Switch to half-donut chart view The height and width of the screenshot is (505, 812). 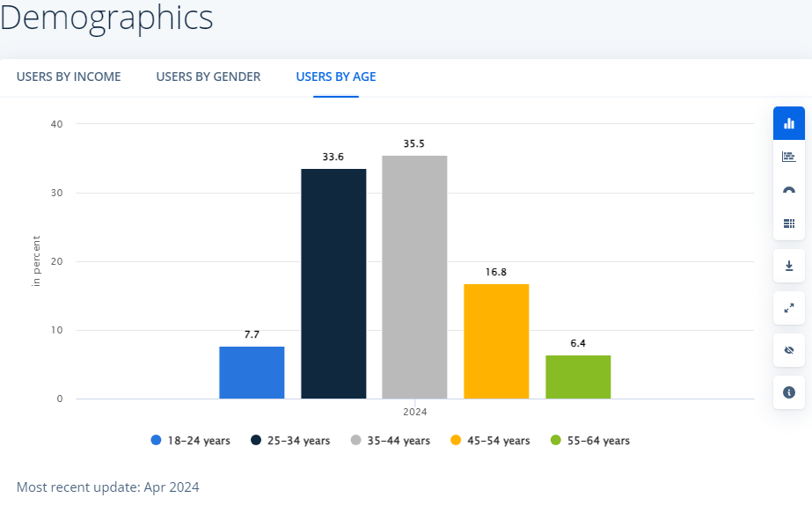point(788,191)
